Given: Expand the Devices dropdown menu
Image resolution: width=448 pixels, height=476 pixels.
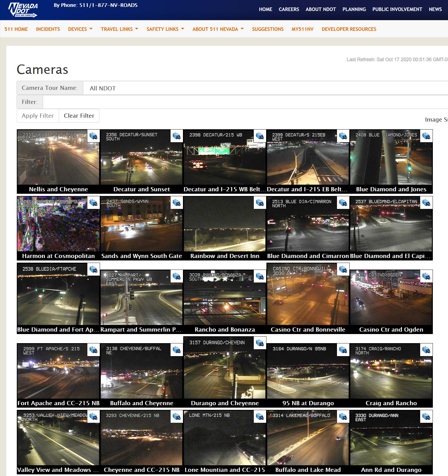Looking at the screenshot, I should [80, 29].
